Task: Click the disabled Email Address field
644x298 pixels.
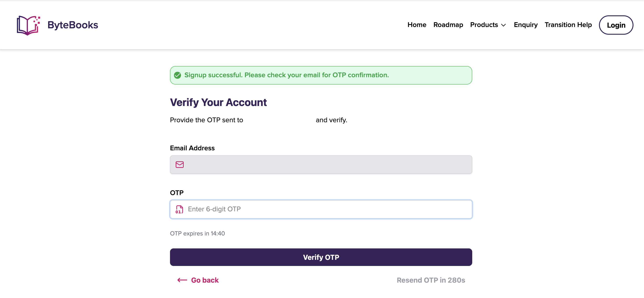Action: 321,165
